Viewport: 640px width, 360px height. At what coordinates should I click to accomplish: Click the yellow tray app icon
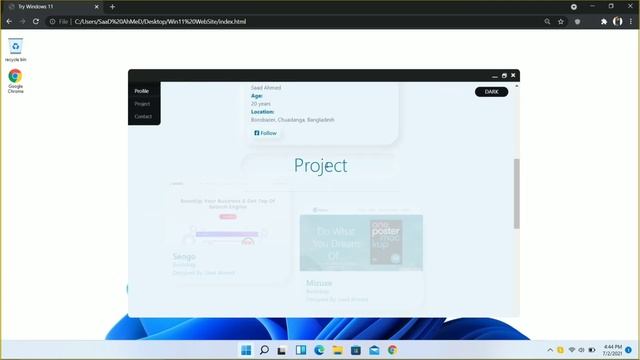click(x=560, y=350)
